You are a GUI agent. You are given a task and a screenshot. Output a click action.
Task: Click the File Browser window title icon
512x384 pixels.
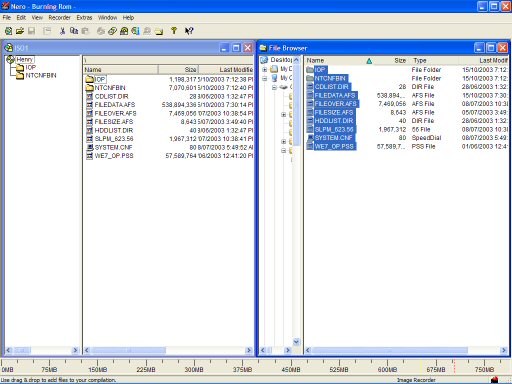point(264,48)
